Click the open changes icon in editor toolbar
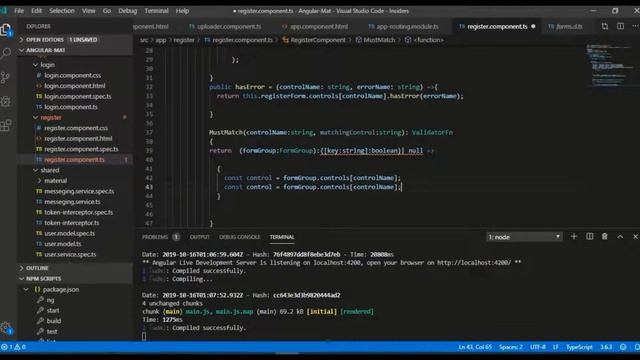 click(604, 27)
